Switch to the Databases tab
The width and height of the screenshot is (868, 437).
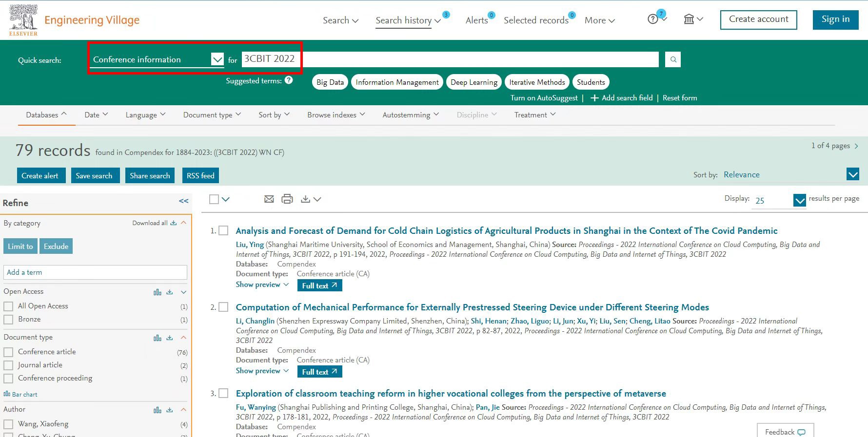(x=46, y=115)
